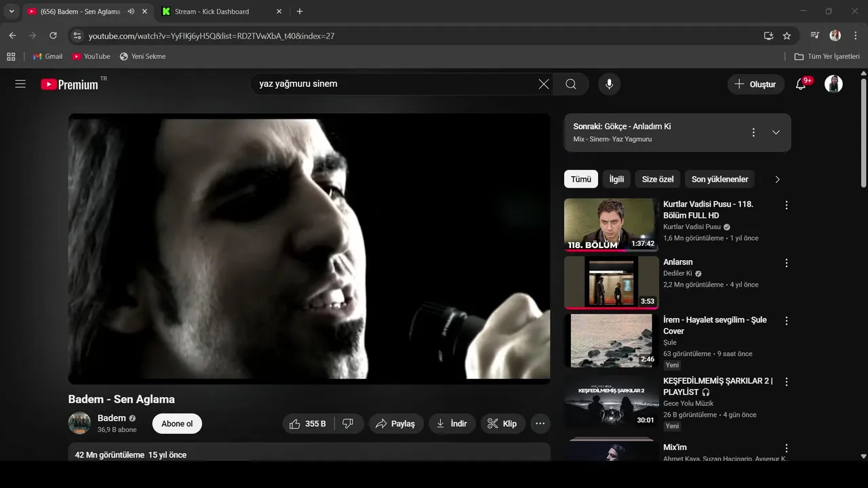Dislike the Badem video
Image resolution: width=868 pixels, height=488 pixels.
(349, 424)
